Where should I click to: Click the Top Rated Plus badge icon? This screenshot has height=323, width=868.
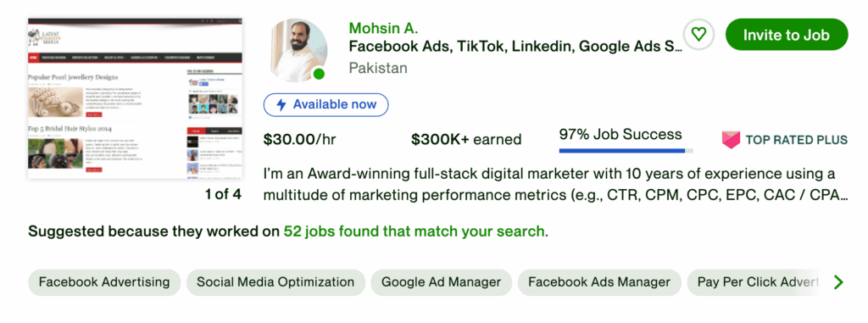[x=731, y=140]
